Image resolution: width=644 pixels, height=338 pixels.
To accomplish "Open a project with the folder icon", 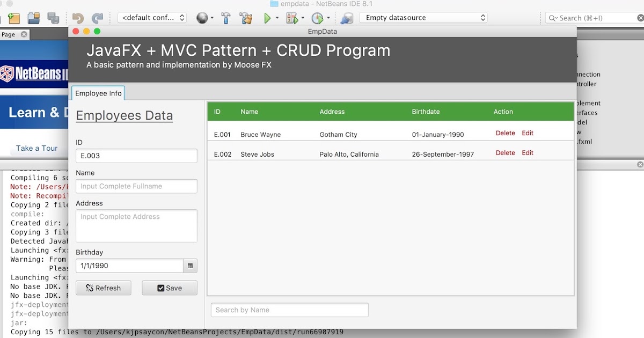I will tap(33, 18).
